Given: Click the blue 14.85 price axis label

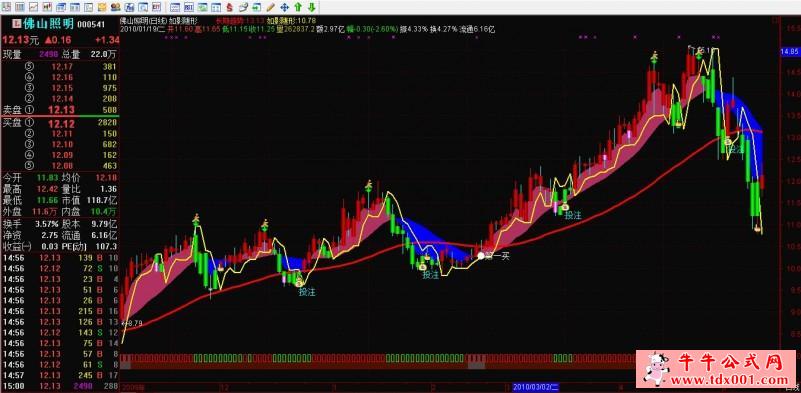Looking at the screenshot, I should (x=790, y=52).
